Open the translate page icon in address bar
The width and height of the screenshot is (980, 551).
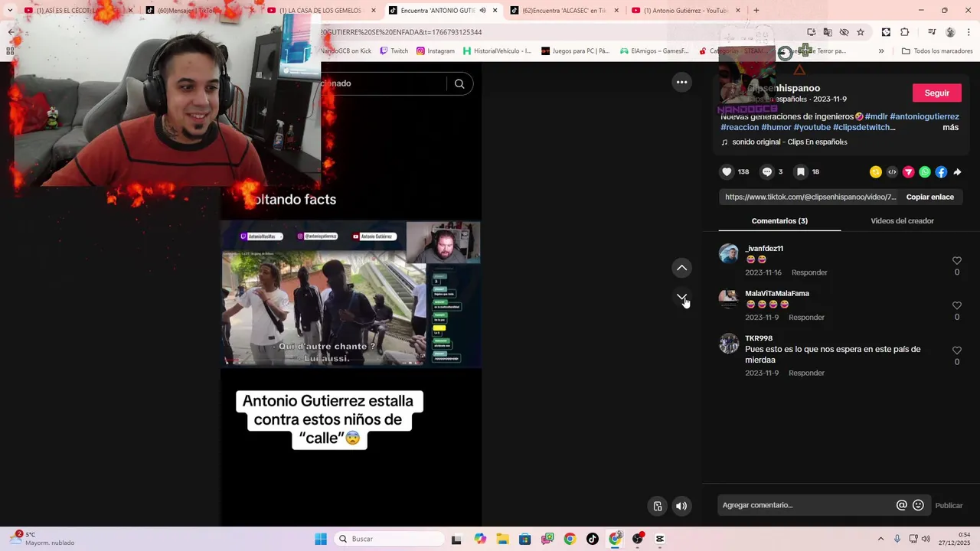coord(828,32)
